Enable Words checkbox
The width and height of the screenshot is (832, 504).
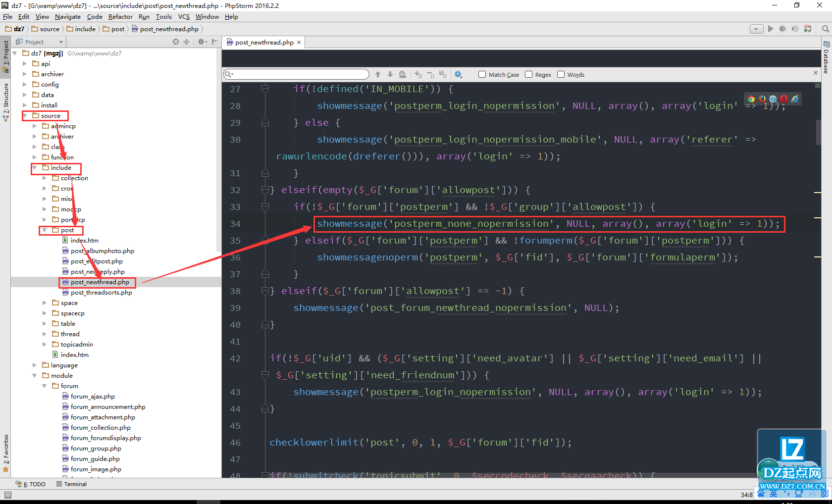[561, 74]
